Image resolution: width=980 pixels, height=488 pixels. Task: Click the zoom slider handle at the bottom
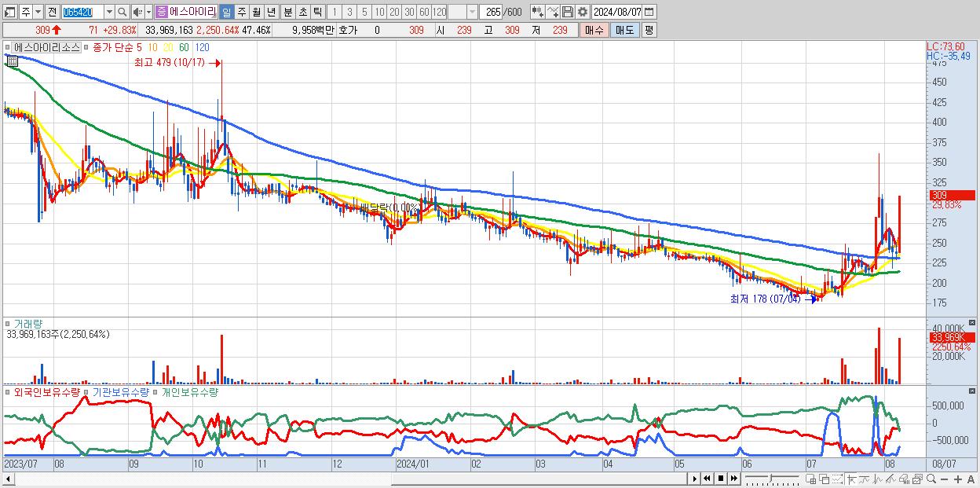click(x=771, y=479)
